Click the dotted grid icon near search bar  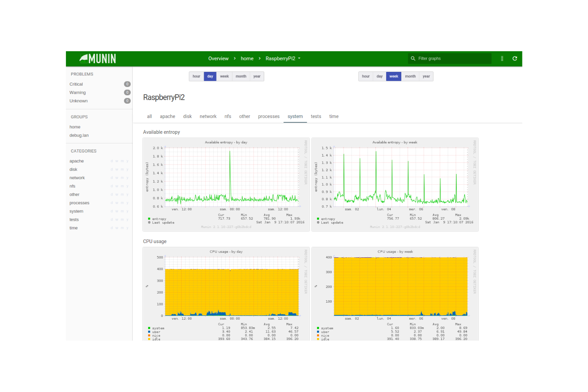coord(502,58)
